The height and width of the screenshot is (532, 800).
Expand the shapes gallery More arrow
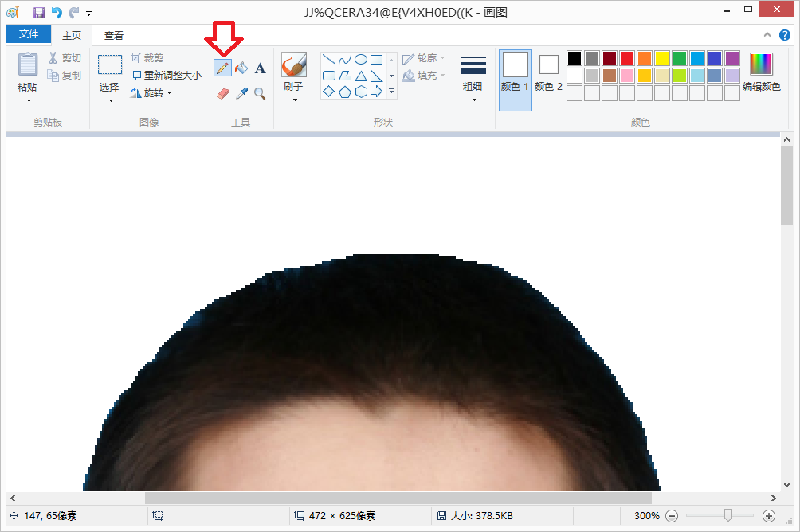pos(392,92)
